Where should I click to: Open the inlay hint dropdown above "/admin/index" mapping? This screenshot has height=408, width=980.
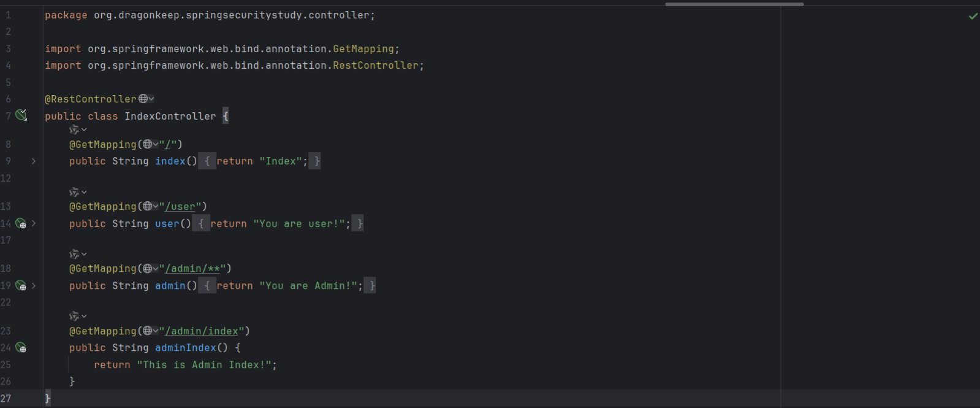(78, 317)
